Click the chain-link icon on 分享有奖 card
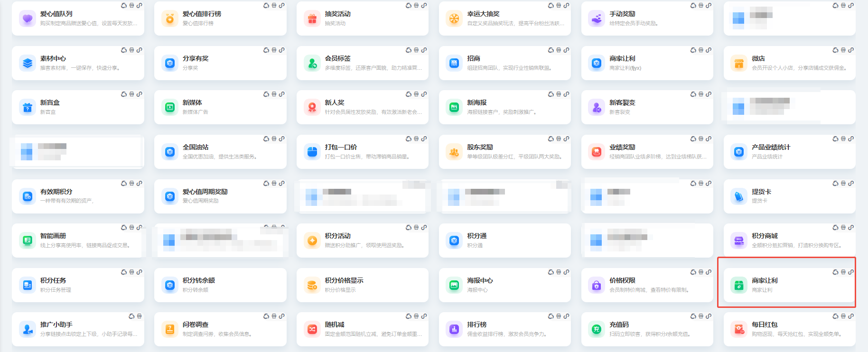This screenshot has height=352, width=868. click(x=281, y=50)
